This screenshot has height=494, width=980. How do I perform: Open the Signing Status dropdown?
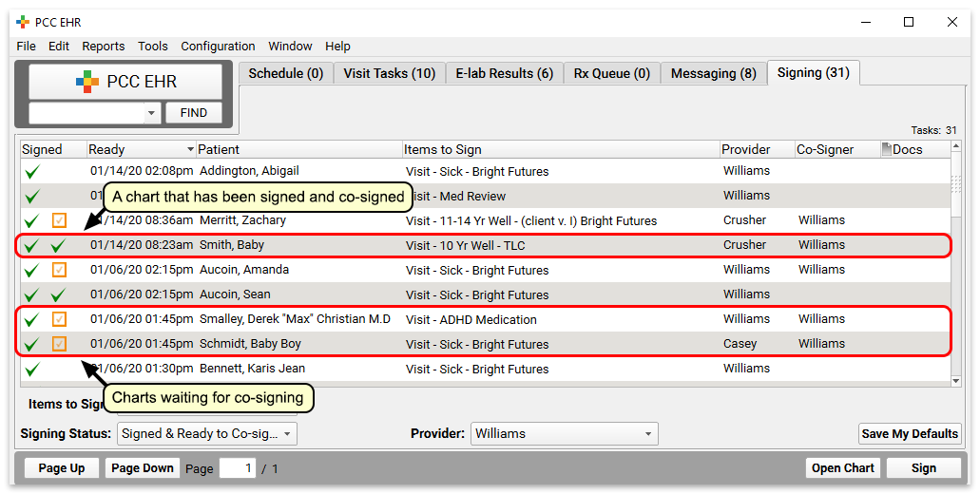tap(207, 433)
